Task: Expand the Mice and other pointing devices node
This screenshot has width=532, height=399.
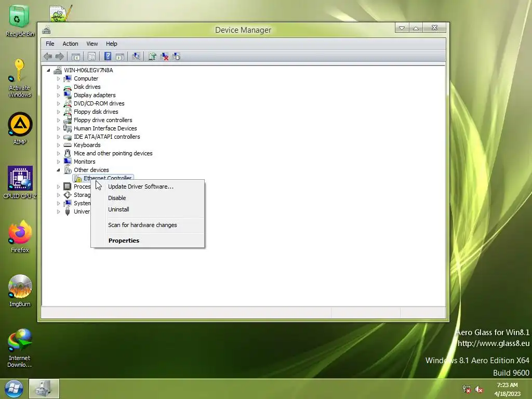Action: [58, 153]
